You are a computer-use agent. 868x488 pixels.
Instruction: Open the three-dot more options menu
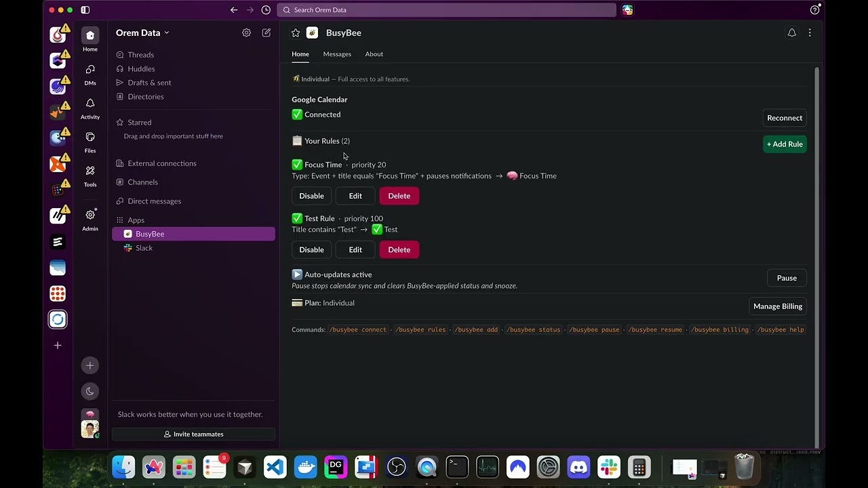(810, 33)
